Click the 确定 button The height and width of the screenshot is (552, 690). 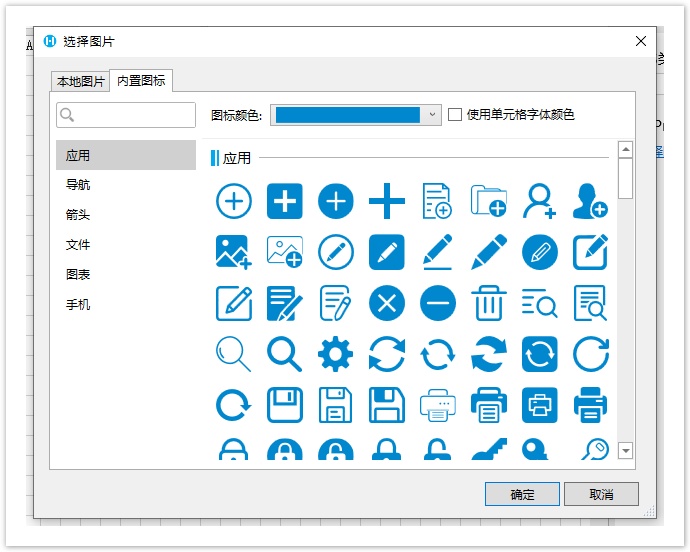(x=522, y=494)
